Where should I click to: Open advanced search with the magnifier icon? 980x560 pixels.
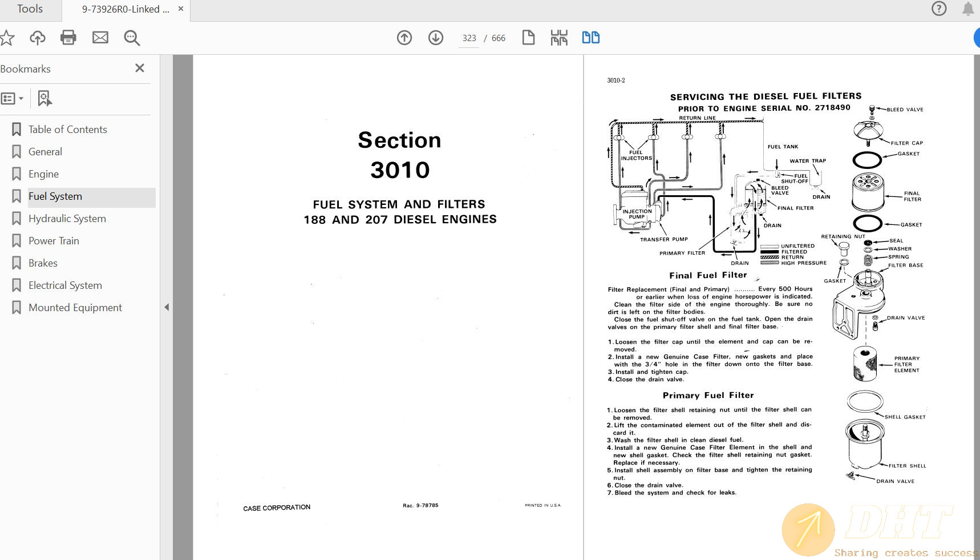coord(131,38)
